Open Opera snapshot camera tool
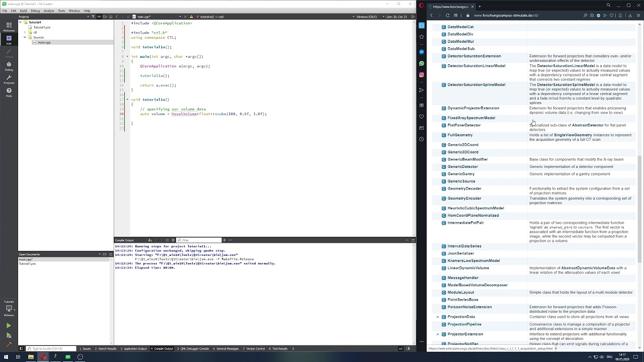 (x=592, y=15)
